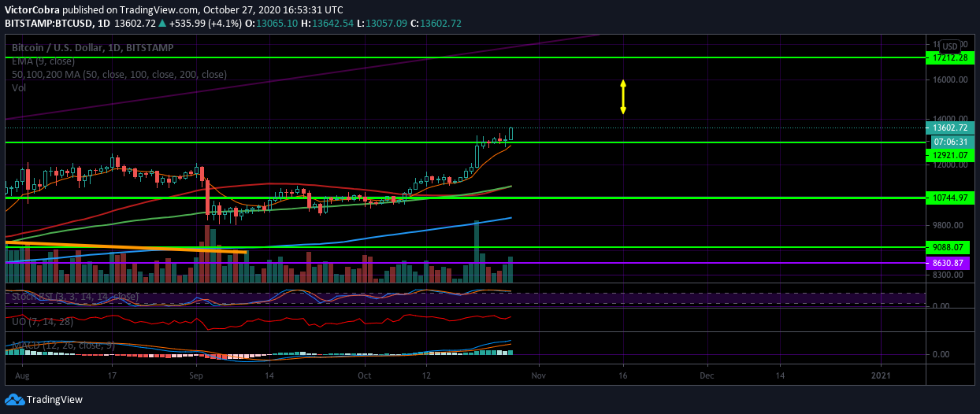This screenshot has width=980, height=414.
Task: Select the purple 8630.87 price label
Action: click(x=949, y=263)
